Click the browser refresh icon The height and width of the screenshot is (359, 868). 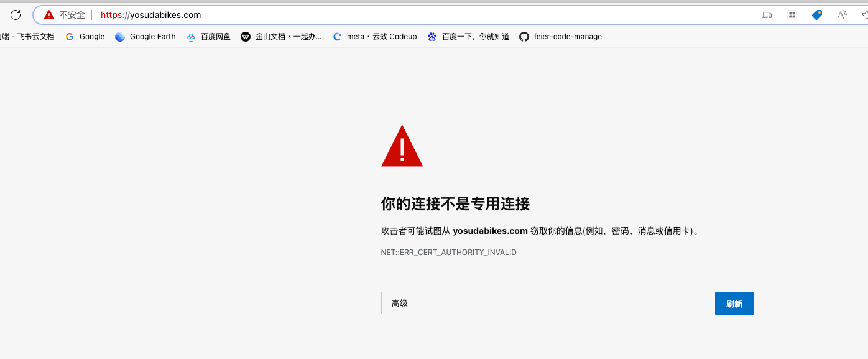16,15
